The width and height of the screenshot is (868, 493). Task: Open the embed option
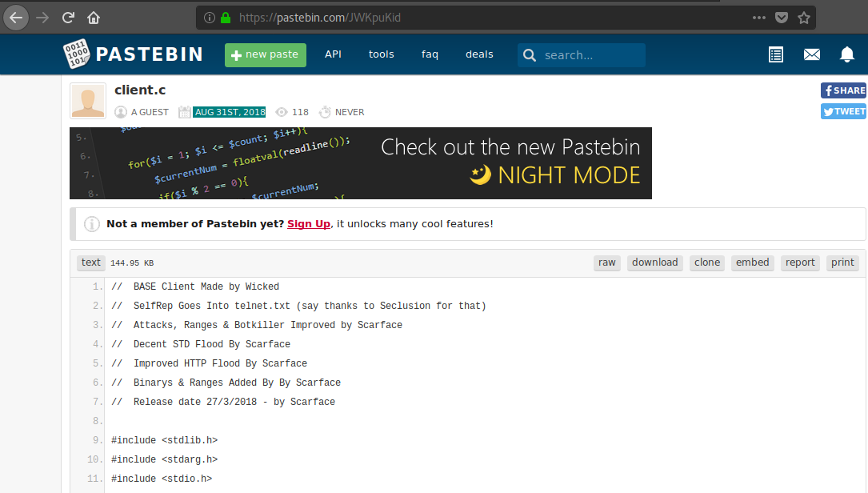tap(752, 263)
